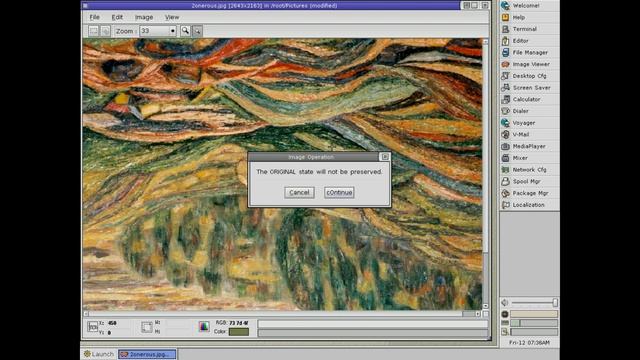
Task: Close the Image Operation dialog
Action: pyautogui.click(x=385, y=157)
